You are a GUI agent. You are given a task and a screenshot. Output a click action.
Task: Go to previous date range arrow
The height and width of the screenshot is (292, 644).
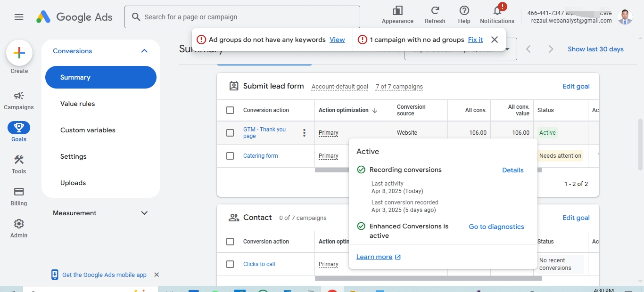(x=528, y=49)
